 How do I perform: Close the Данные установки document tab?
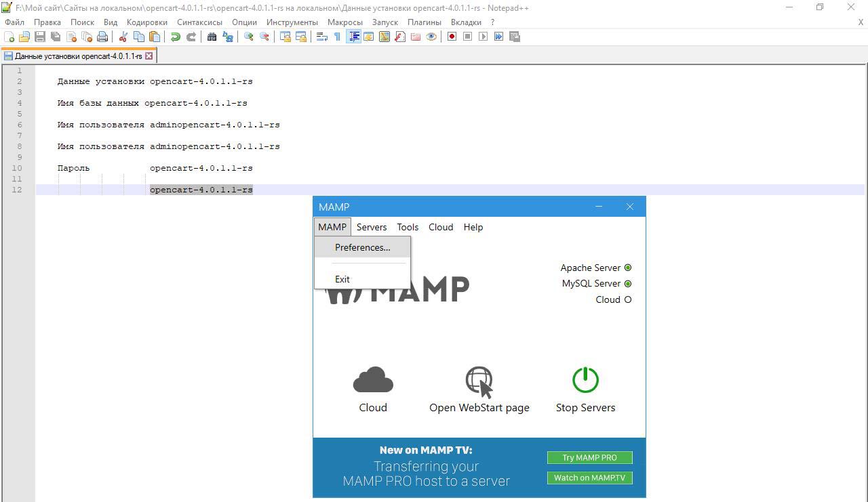pos(149,56)
